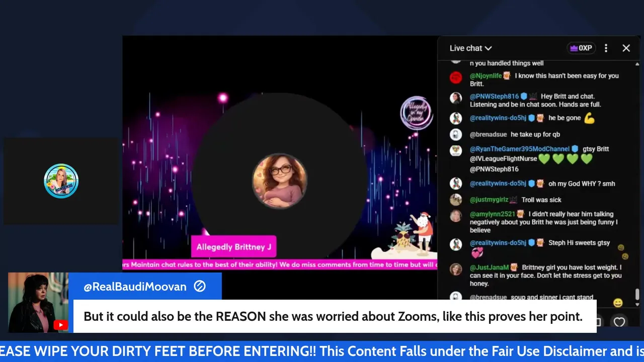Screen dimensions: 644x362
Task: Open @justmygirlz's avatar in chat
Action: point(456,200)
